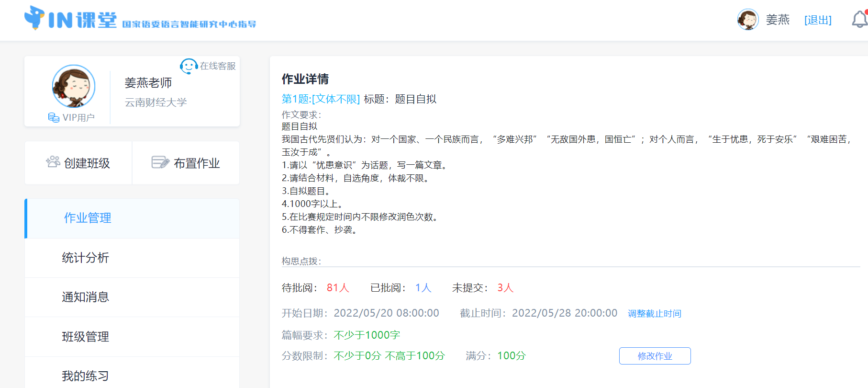Click the IN课堂 bird logo

34,18
